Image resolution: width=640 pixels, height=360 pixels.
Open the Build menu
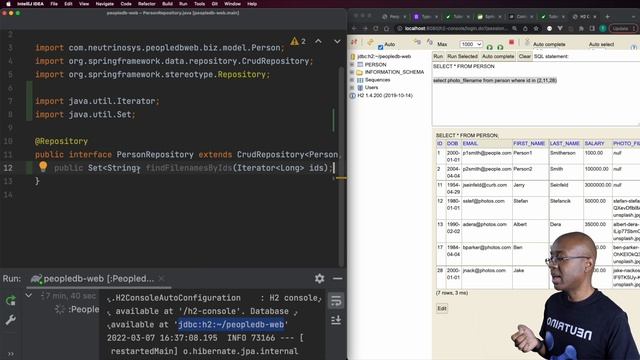point(167,4)
